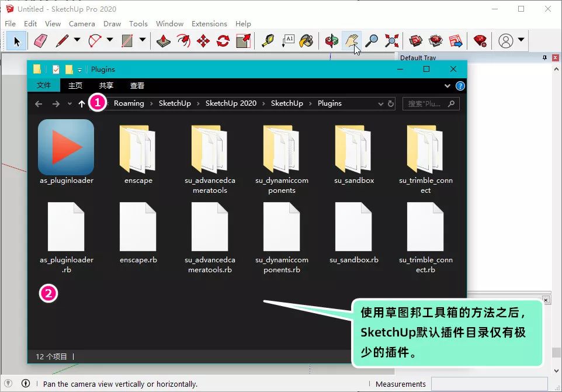
Task: Select the Push/Pull tool
Action: tap(164, 41)
